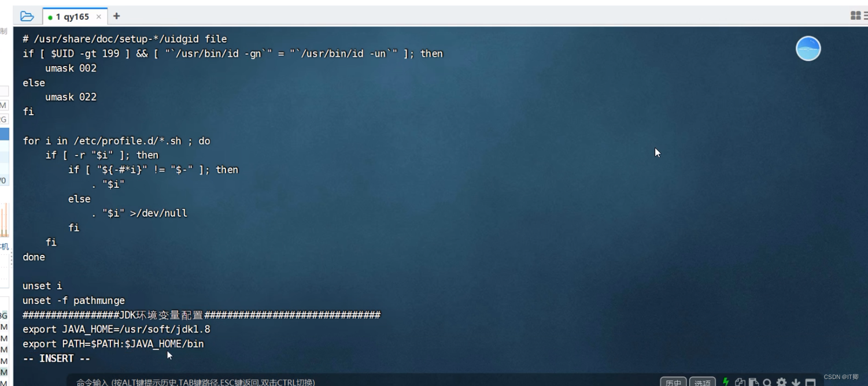This screenshot has width=868, height=386.
Task: Open search using the magnifier icon
Action: point(767,382)
